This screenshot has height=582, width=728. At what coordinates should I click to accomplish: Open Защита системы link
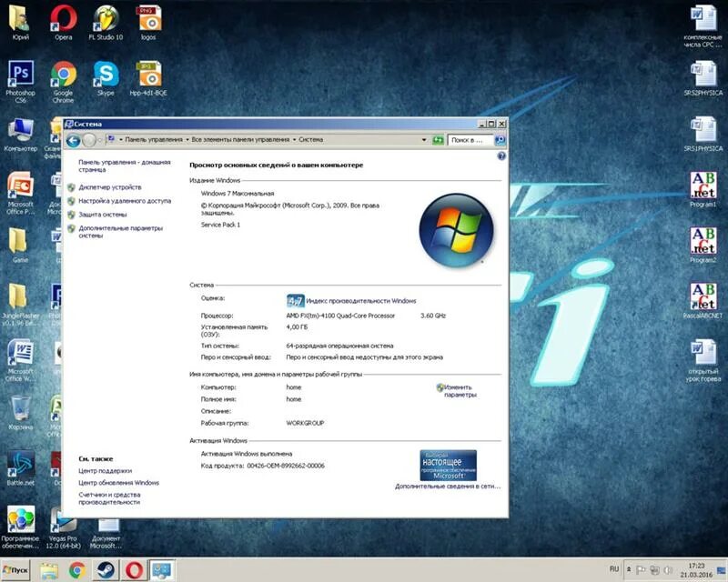pos(103,215)
